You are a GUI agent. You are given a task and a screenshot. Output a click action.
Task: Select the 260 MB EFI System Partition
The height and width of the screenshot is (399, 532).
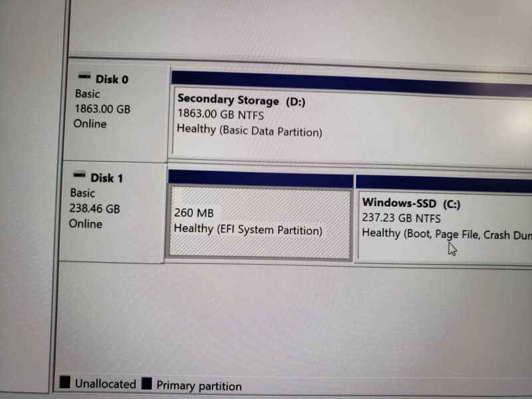259,223
